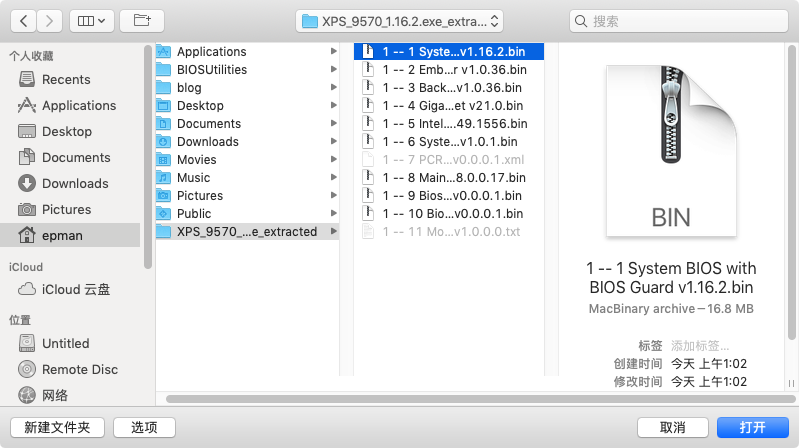Click the new folder toolbar icon
The height and width of the screenshot is (448, 799).
[142, 20]
